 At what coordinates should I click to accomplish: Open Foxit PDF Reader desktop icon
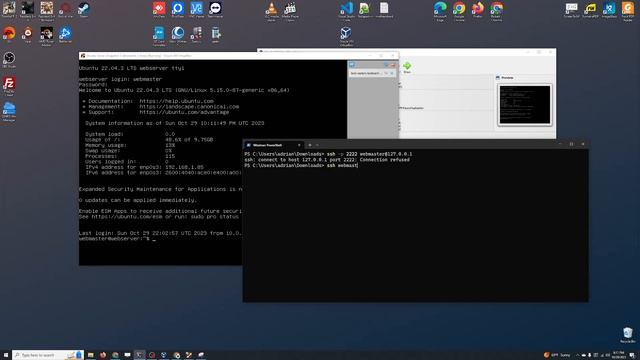pyautogui.click(x=628, y=11)
